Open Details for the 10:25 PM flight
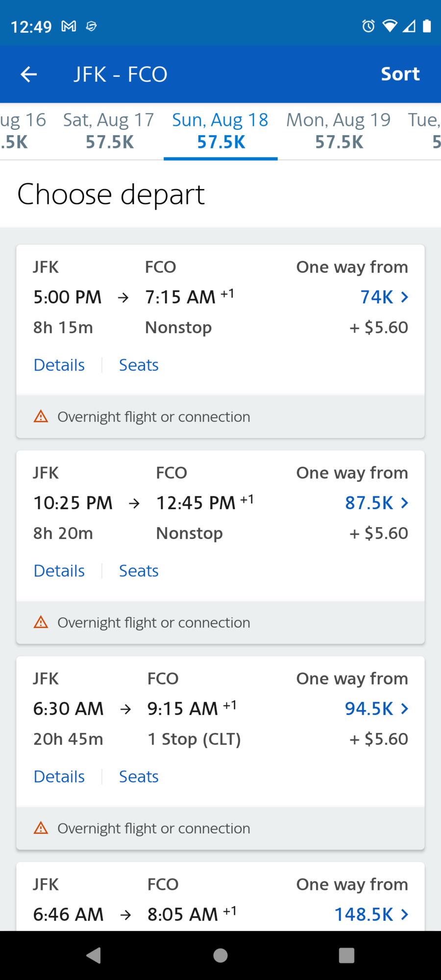 coord(59,571)
